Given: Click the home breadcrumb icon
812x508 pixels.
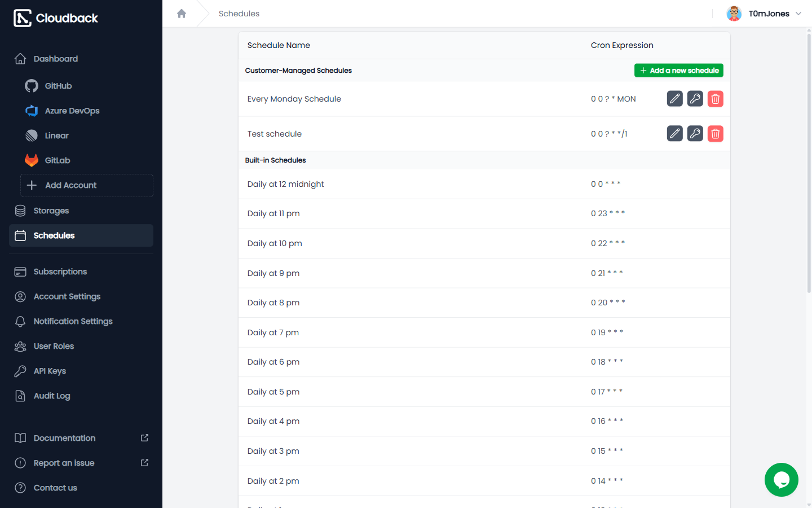Looking at the screenshot, I should 182,14.
